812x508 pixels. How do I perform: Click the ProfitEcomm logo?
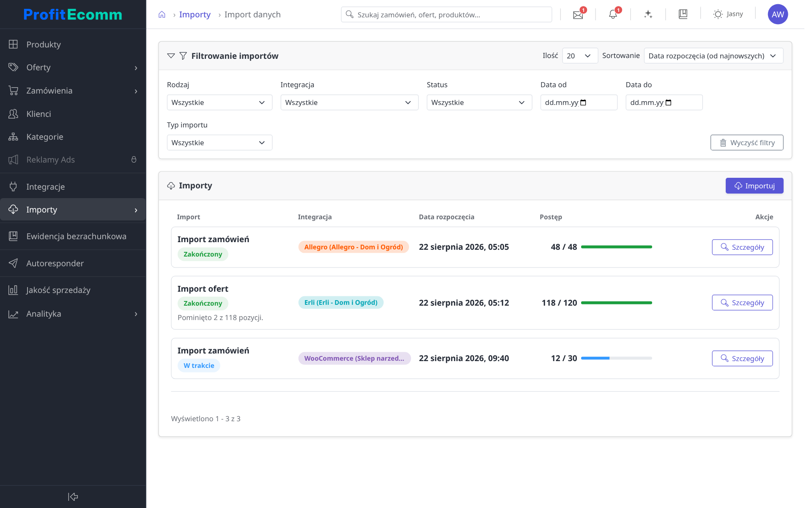(73, 14)
